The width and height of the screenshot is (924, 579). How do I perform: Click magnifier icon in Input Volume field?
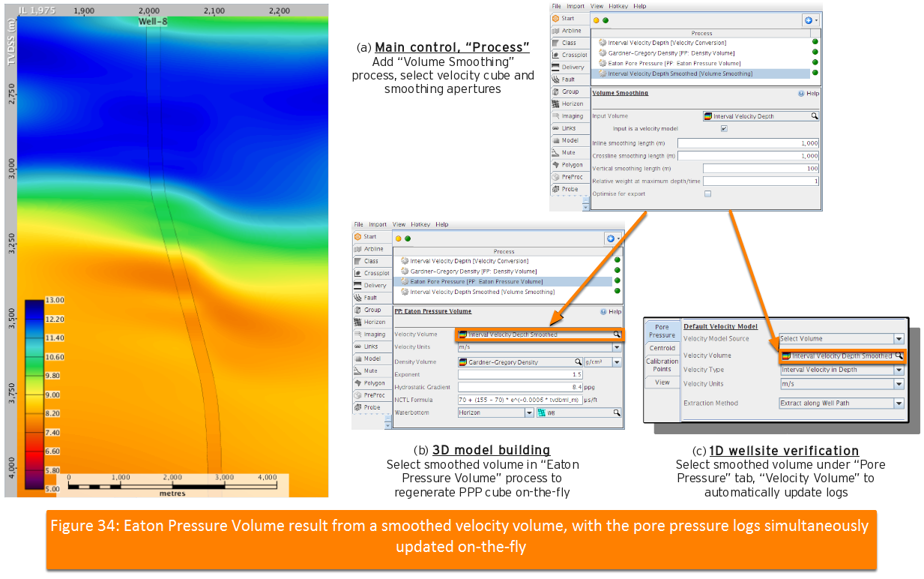[x=814, y=116]
